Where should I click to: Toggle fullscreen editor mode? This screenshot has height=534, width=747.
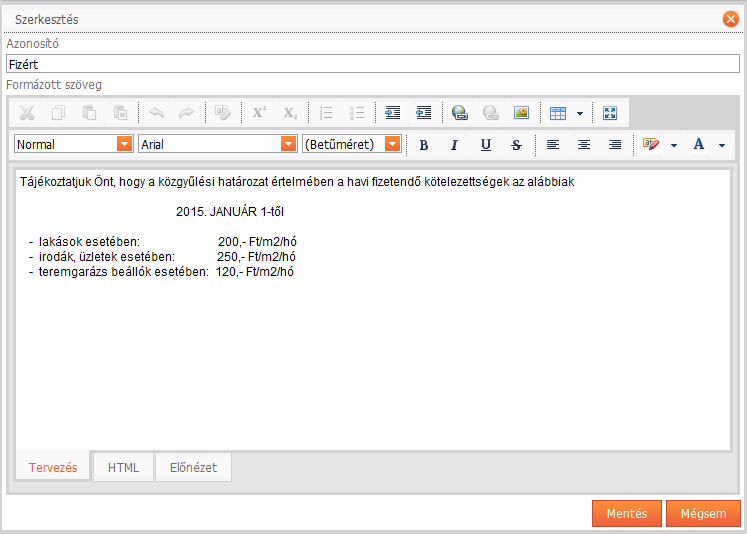(610, 113)
